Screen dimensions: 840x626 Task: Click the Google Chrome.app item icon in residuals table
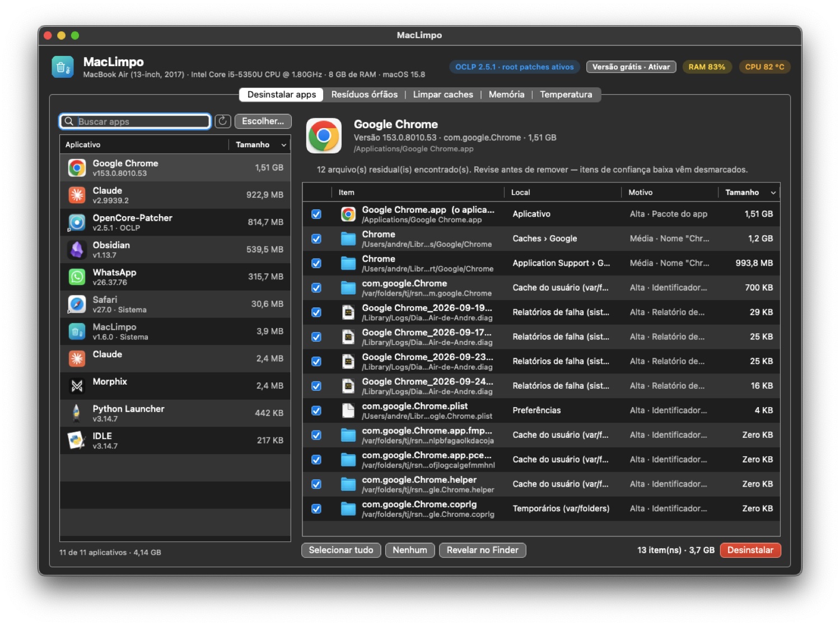348,214
